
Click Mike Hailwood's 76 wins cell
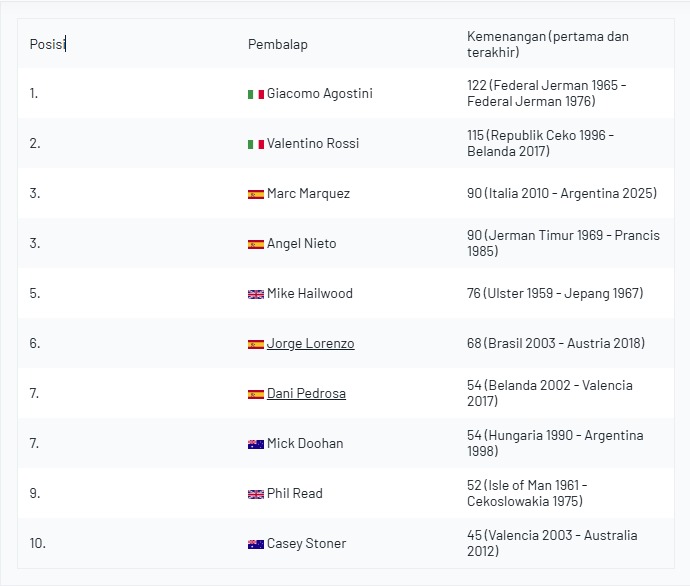(x=554, y=293)
